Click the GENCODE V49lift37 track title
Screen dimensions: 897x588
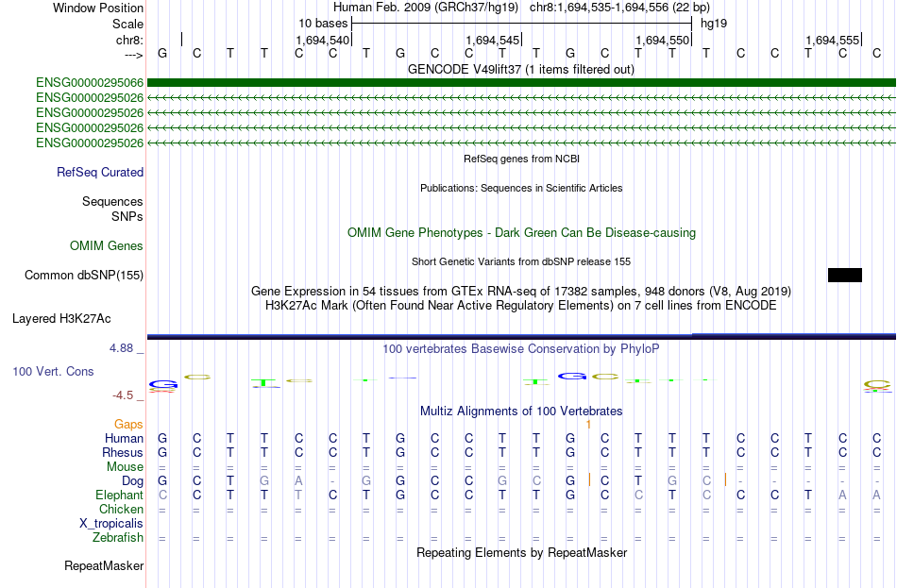pyautogui.click(x=521, y=70)
